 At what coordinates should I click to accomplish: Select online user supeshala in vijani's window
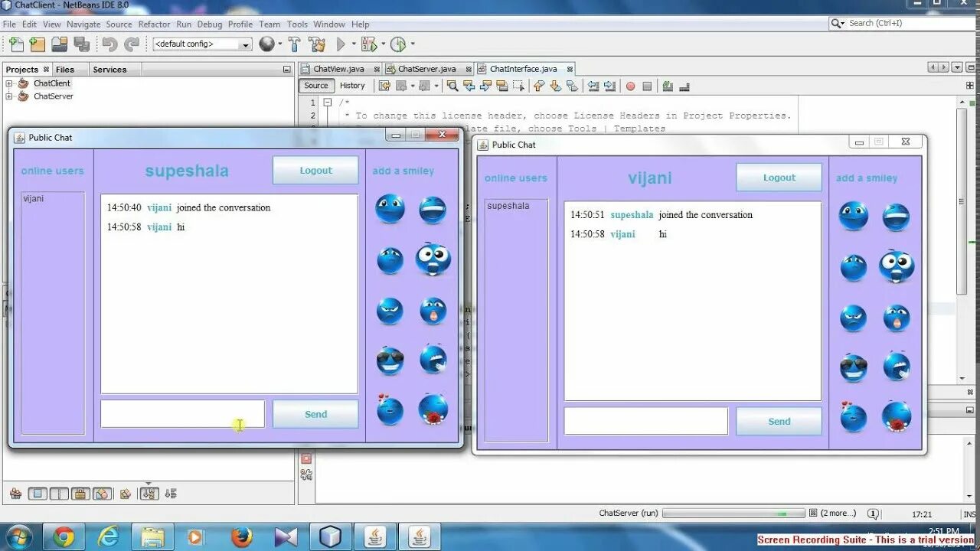tap(508, 206)
